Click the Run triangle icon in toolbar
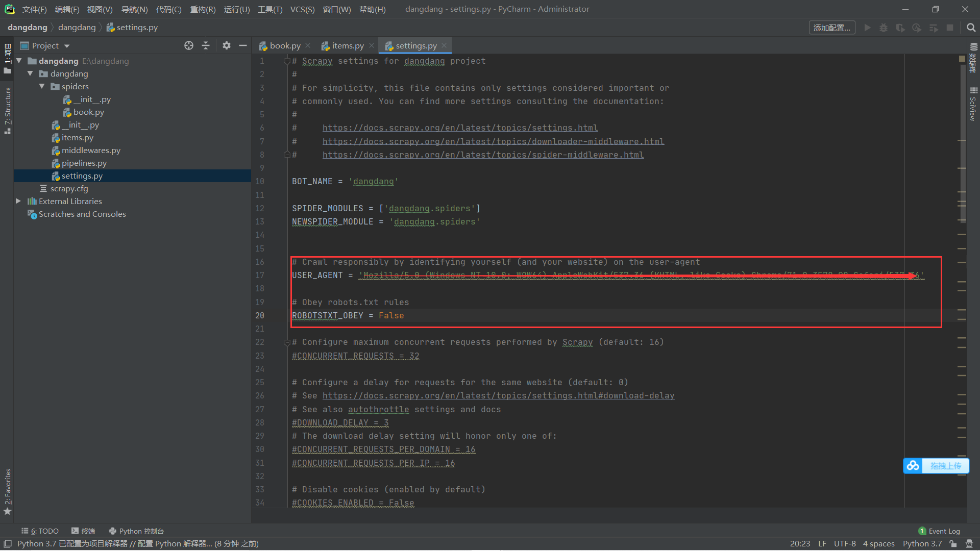 point(867,28)
